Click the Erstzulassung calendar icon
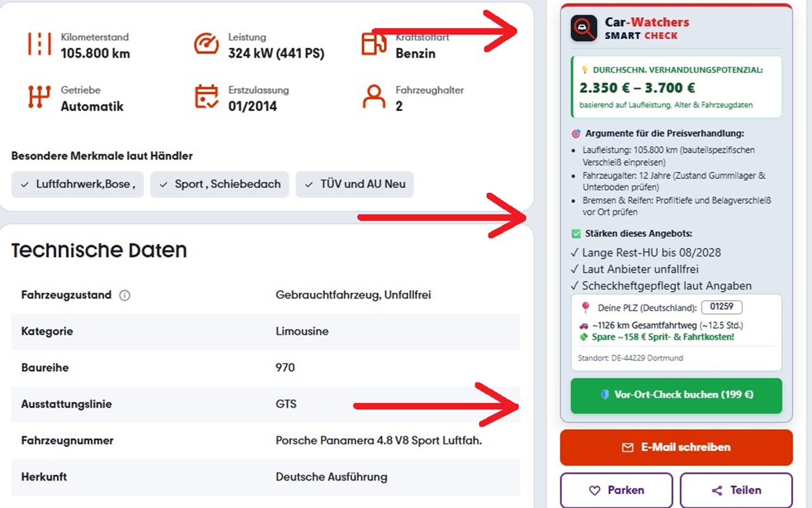 pos(206,97)
